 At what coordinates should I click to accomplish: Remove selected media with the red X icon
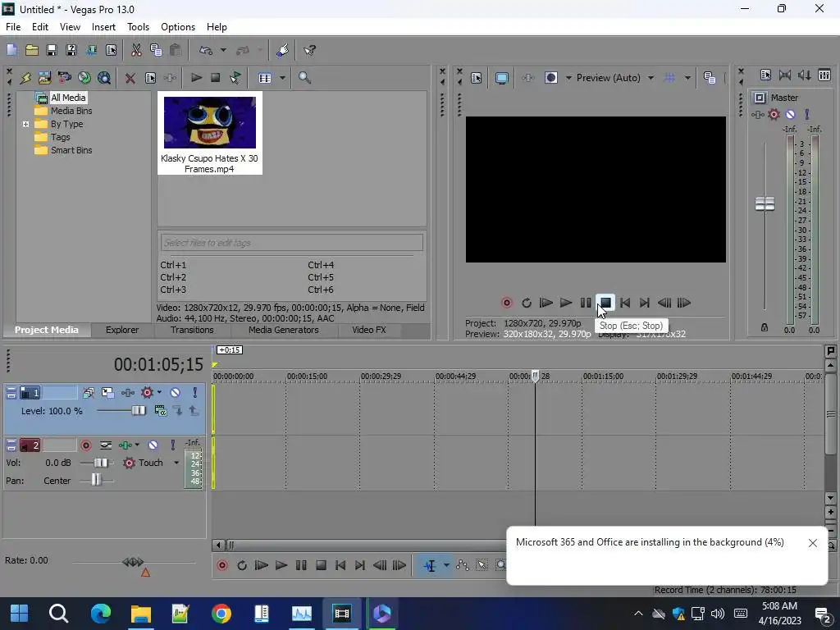pyautogui.click(x=130, y=78)
